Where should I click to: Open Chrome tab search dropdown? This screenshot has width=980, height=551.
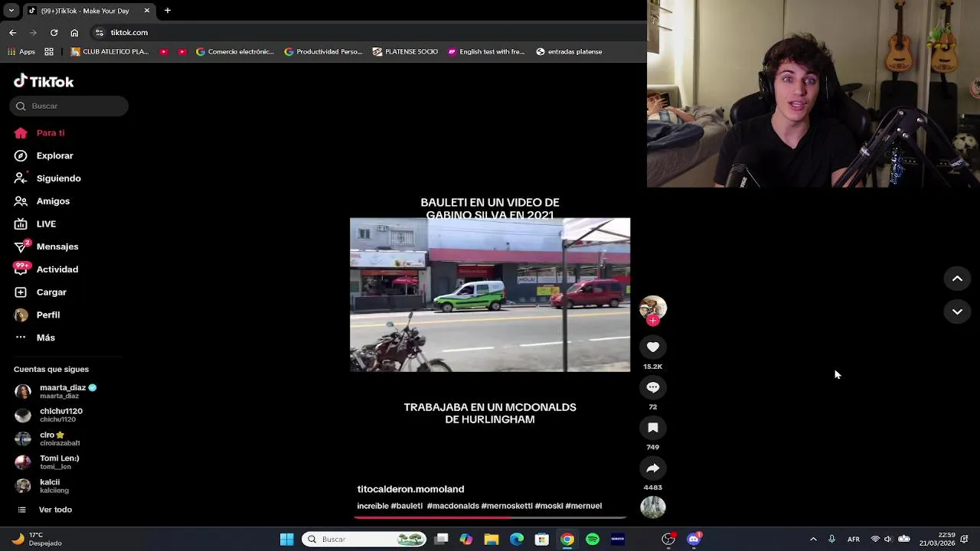tap(11, 11)
